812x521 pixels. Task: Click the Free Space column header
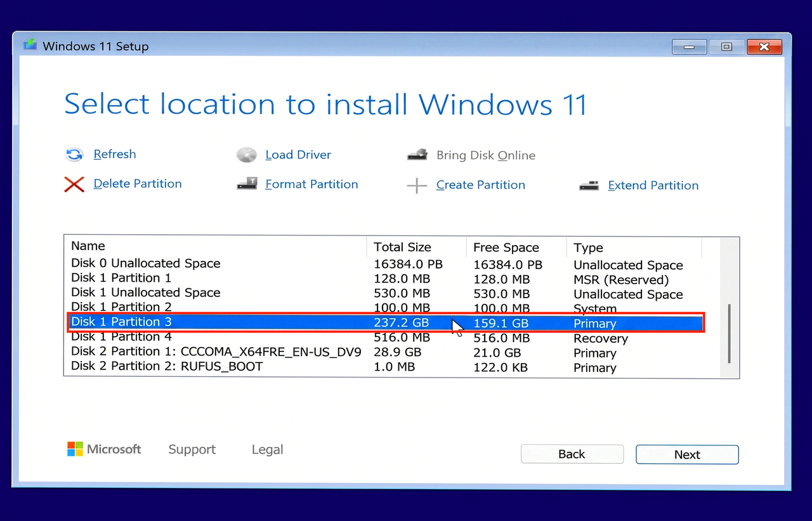pos(516,247)
